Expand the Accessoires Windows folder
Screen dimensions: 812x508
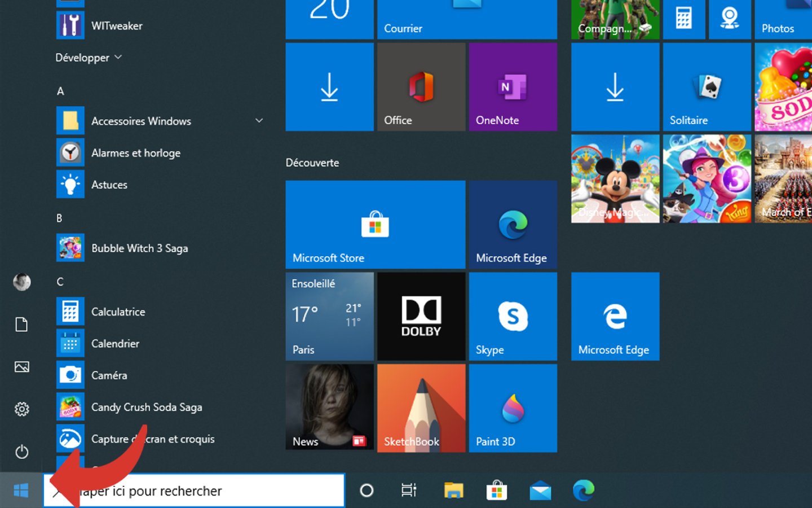click(x=141, y=121)
